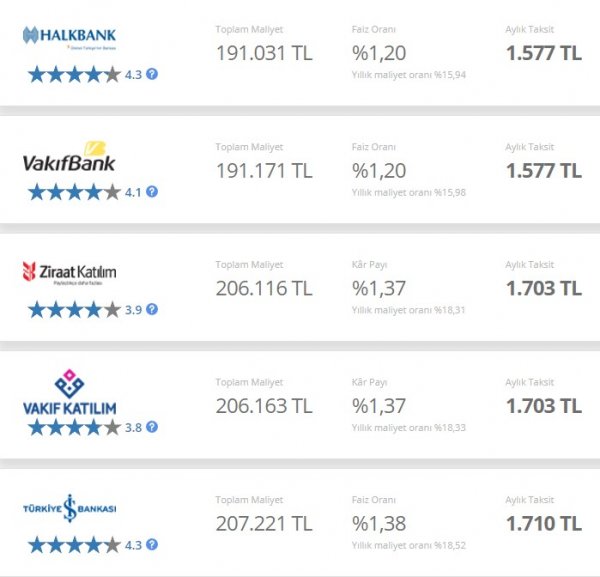Select Vakıf Katılım total cost 206.163 TL
600x577 pixels.
264,406
